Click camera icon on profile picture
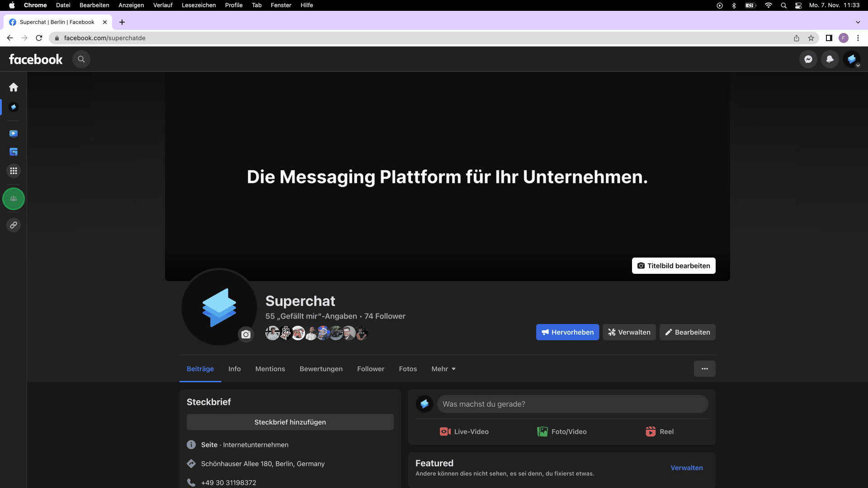 point(245,334)
